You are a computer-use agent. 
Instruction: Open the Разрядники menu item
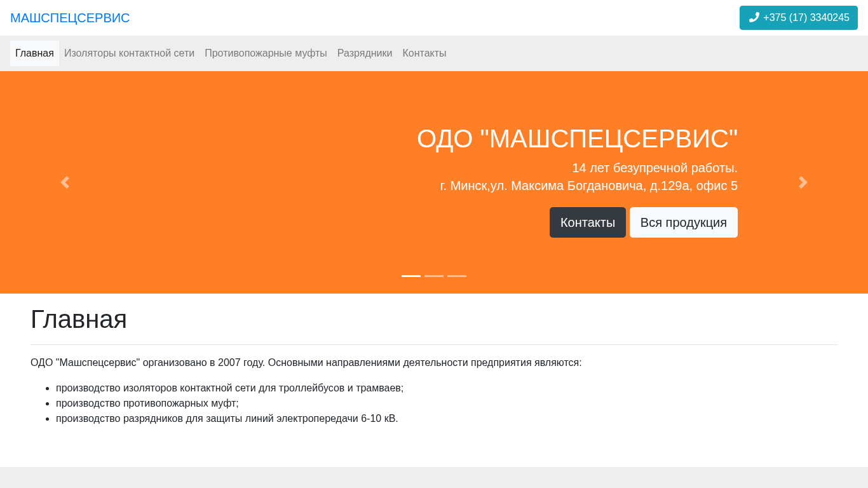pos(365,53)
